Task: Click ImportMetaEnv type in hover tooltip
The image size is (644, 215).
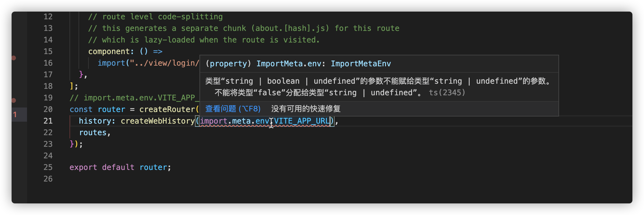Action: pyautogui.click(x=361, y=64)
